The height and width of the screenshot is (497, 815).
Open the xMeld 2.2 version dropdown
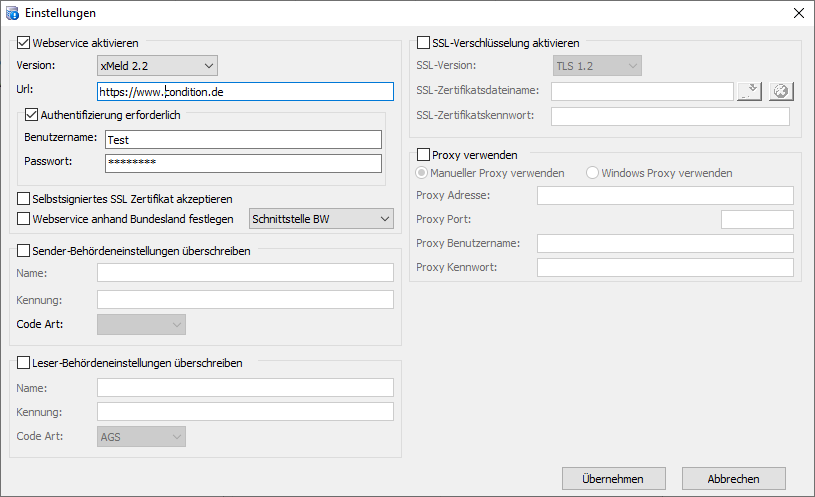click(x=157, y=66)
